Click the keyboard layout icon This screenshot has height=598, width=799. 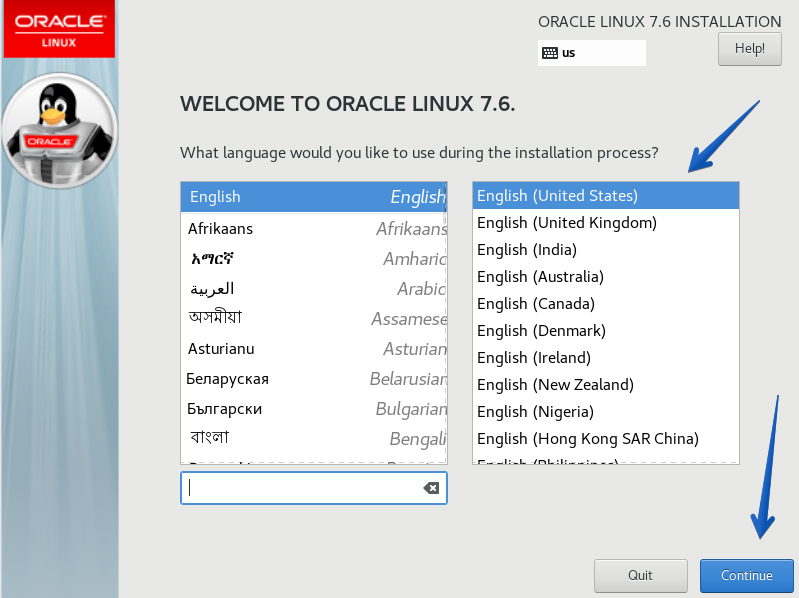(549, 53)
